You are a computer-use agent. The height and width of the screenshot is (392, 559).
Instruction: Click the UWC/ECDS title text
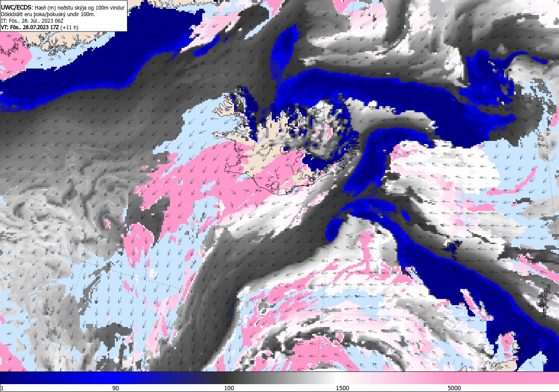click(17, 7)
